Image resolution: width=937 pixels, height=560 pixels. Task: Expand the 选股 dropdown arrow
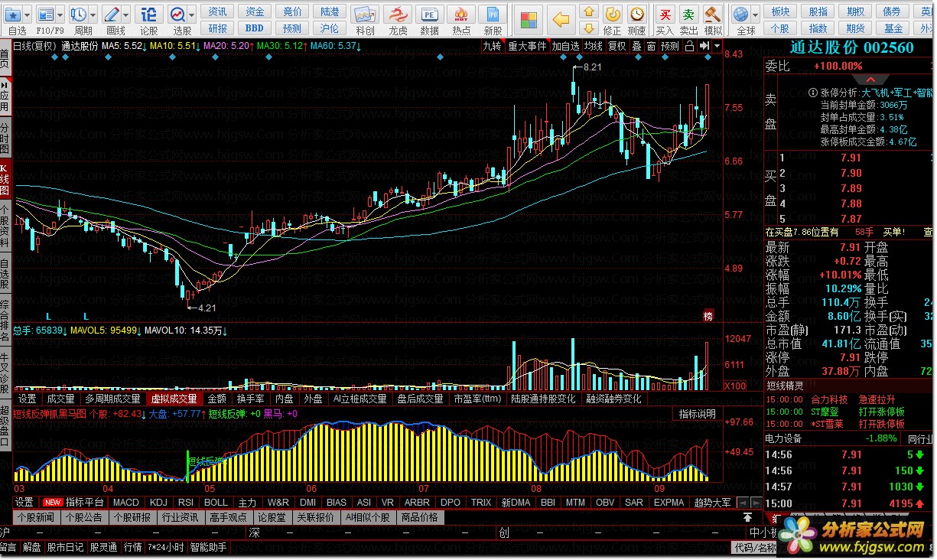(x=191, y=15)
